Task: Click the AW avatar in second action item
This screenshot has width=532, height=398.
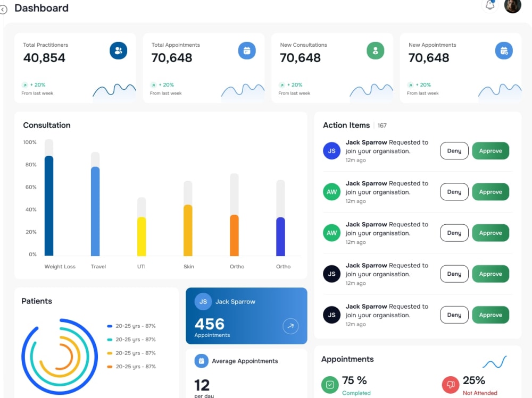Action: pos(331,192)
